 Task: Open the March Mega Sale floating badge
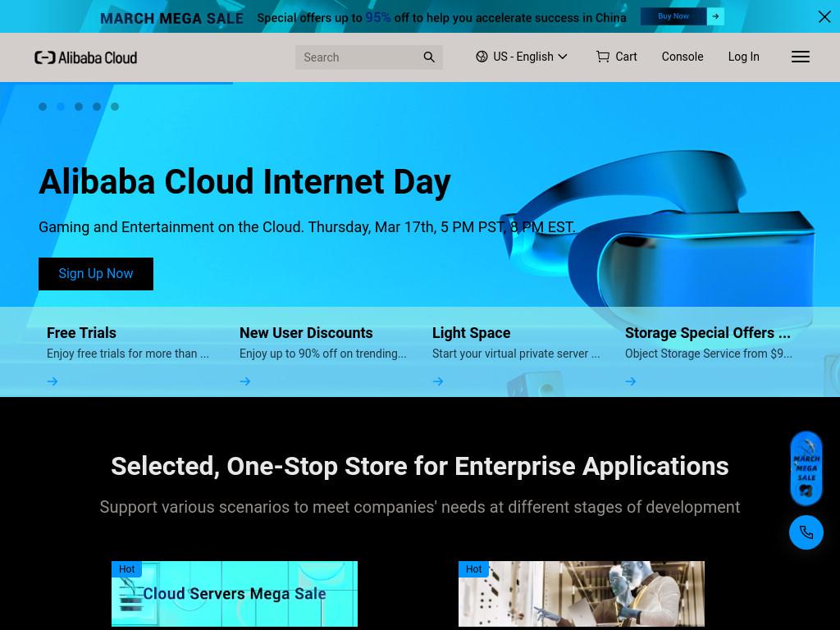coord(806,468)
